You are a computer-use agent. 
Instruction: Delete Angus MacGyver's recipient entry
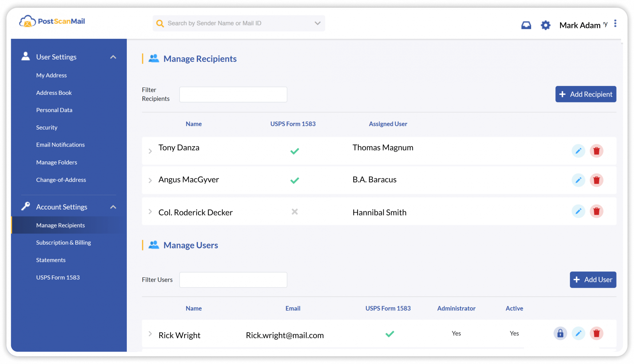(597, 180)
